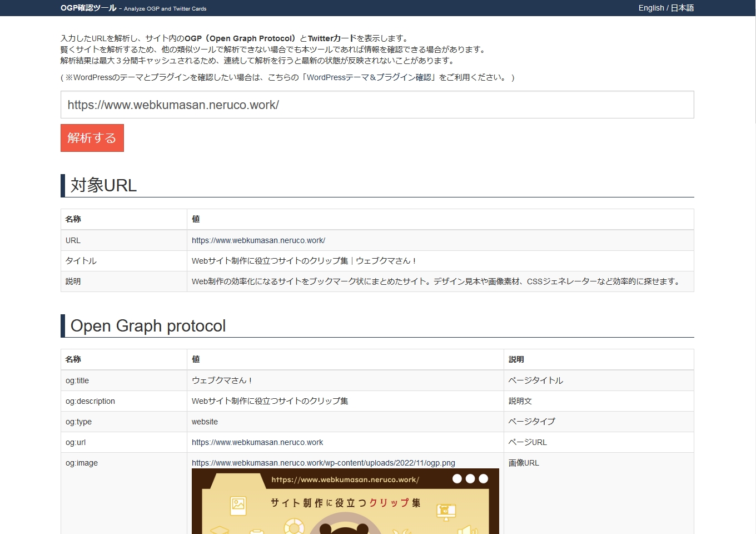Select the 説明 column header in Open Graph table

click(x=516, y=359)
